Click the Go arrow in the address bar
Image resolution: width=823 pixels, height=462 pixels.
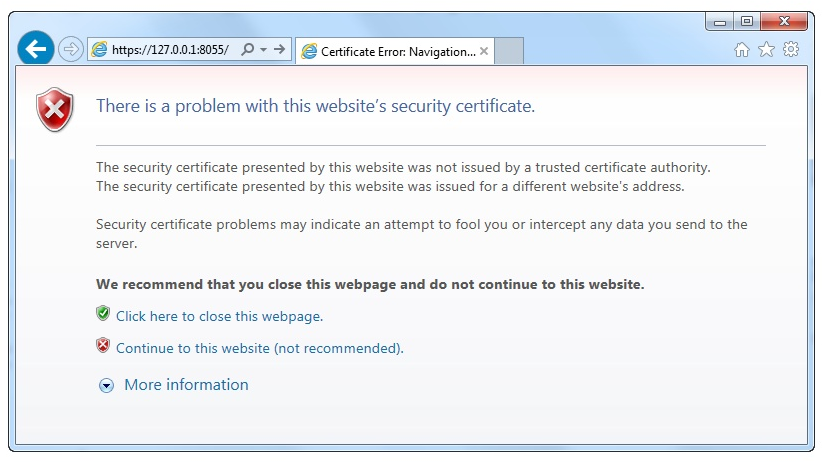pos(280,49)
